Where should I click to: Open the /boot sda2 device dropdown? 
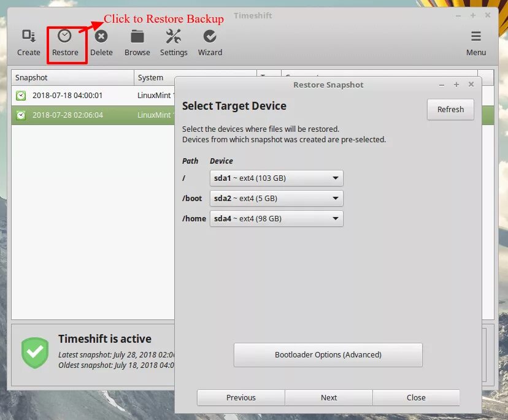(276, 198)
